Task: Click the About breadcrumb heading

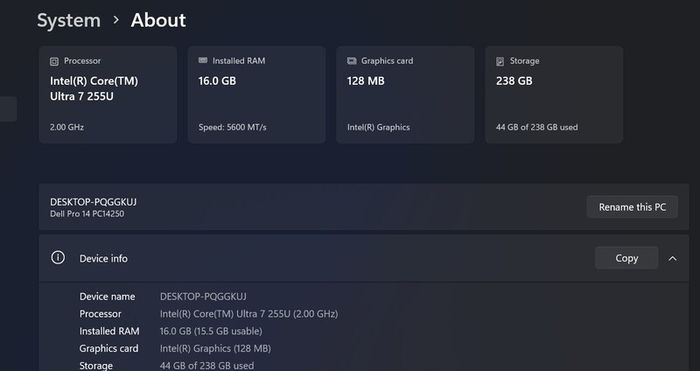Action: (158, 21)
